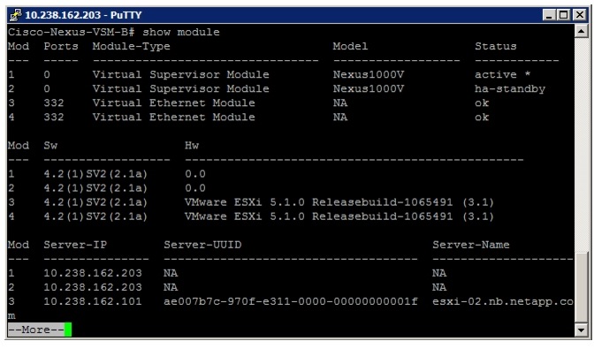Click the UUID starting with ae007b7c
The width and height of the screenshot is (594, 364).
tap(291, 301)
